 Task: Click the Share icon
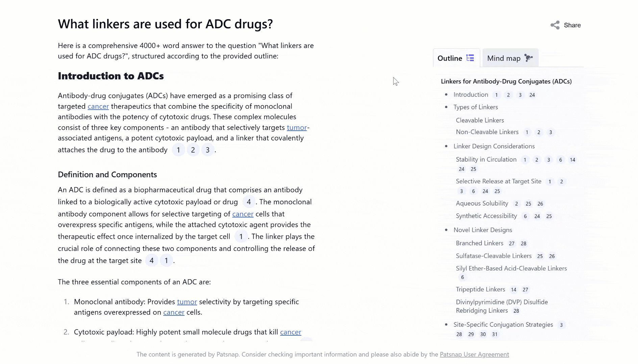pyautogui.click(x=555, y=25)
